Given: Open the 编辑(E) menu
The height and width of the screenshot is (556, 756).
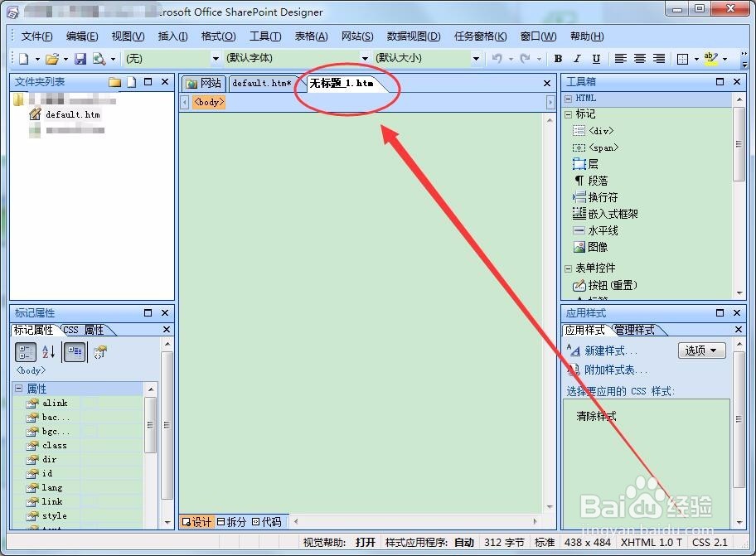Looking at the screenshot, I should [x=82, y=36].
